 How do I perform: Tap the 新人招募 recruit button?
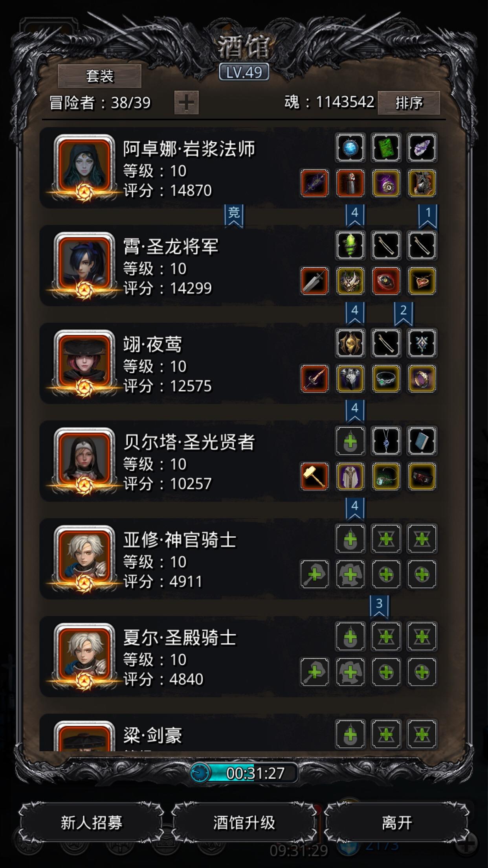[92, 822]
